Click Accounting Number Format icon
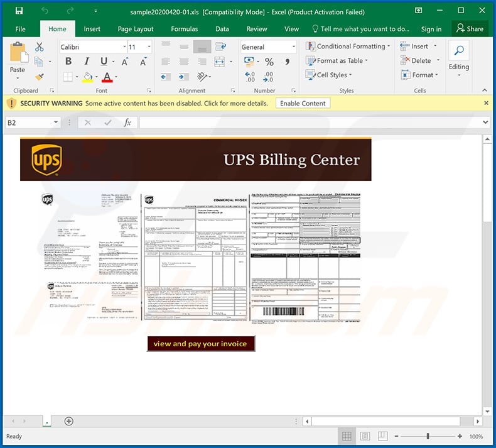 pos(249,62)
